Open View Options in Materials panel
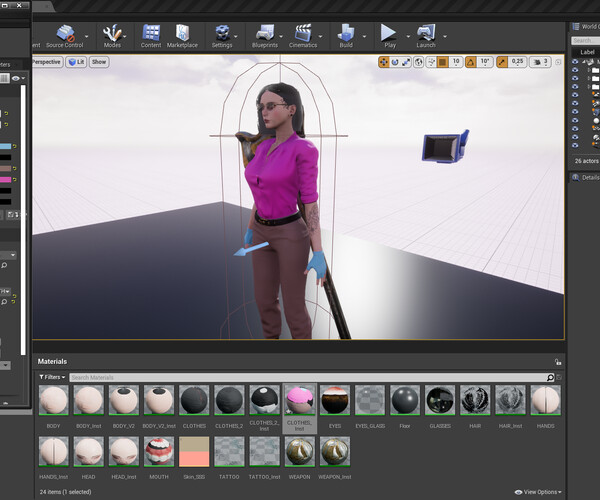 [x=538, y=492]
